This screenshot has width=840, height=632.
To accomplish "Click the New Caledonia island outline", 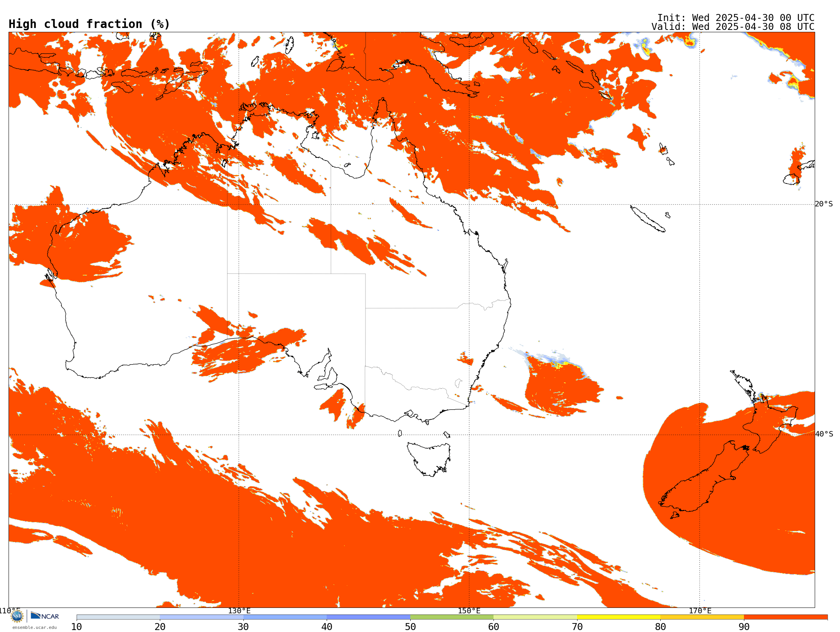I will coord(647,219).
